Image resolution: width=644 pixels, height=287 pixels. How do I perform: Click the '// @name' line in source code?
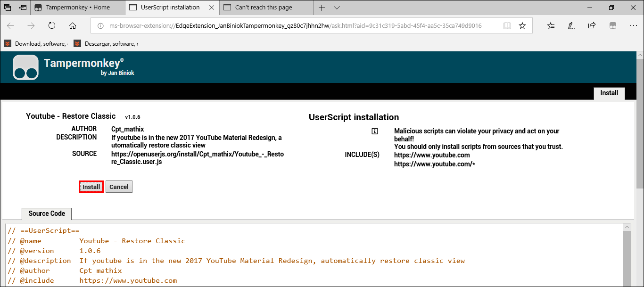click(x=96, y=241)
